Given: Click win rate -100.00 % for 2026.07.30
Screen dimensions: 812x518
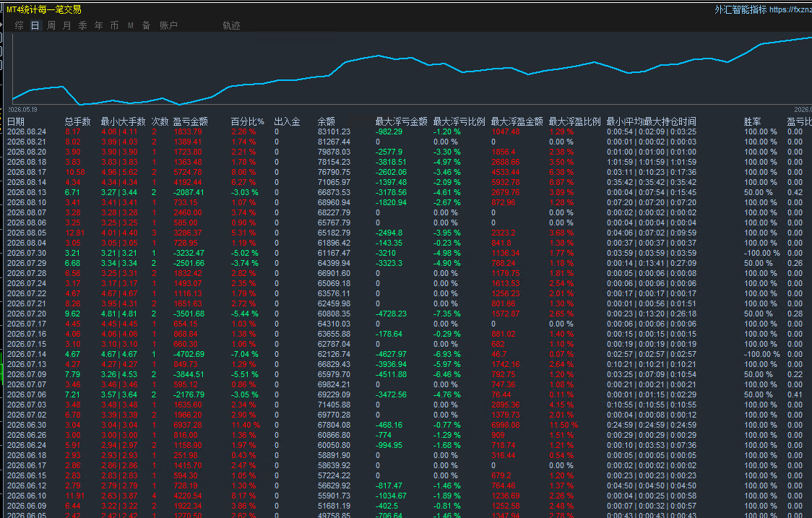Looking at the screenshot, I should tap(761, 254).
